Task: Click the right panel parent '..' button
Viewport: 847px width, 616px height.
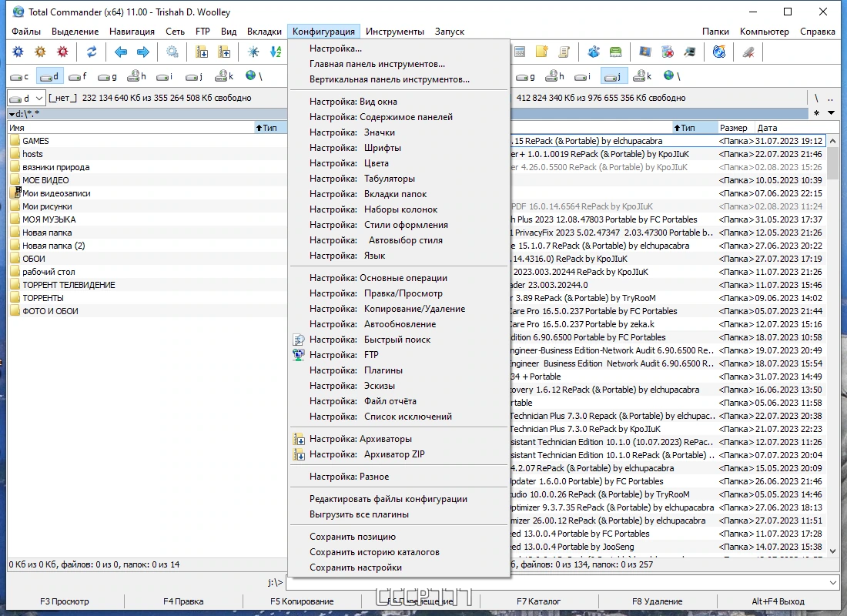Action: coord(831,99)
